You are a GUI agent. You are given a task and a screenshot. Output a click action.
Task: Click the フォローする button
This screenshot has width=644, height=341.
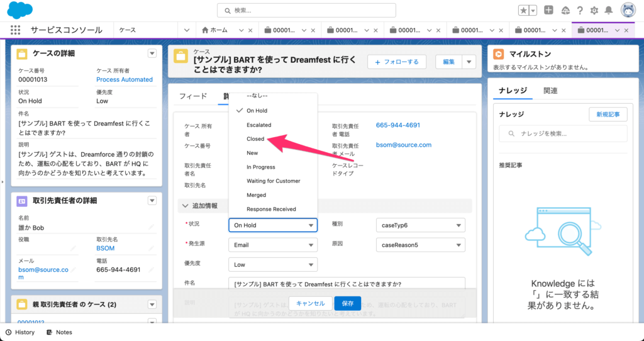(397, 62)
